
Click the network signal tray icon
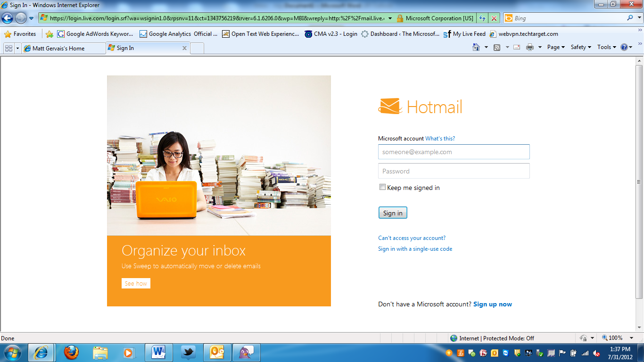(x=585, y=353)
